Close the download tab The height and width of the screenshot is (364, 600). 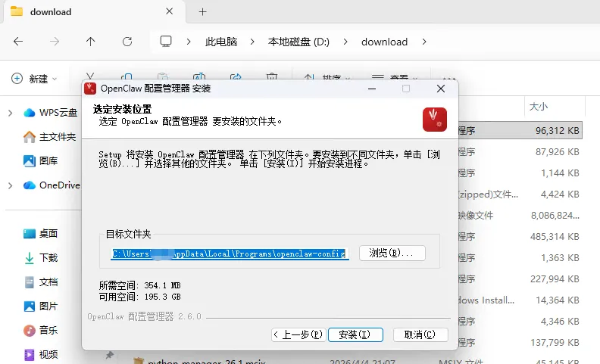pos(169,11)
